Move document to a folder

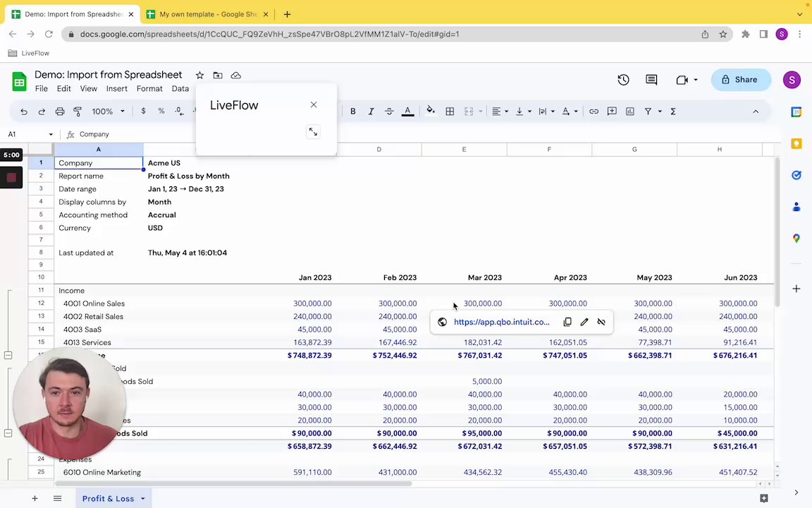pos(218,75)
